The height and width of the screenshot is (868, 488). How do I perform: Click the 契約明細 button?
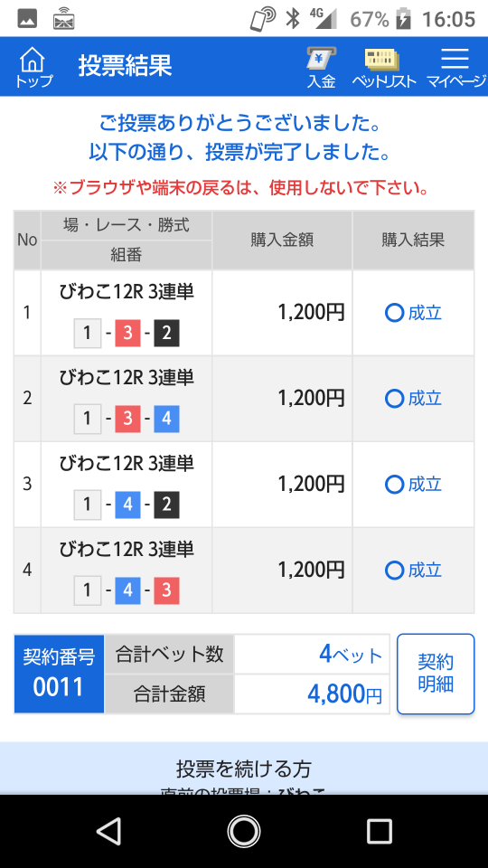(436, 674)
